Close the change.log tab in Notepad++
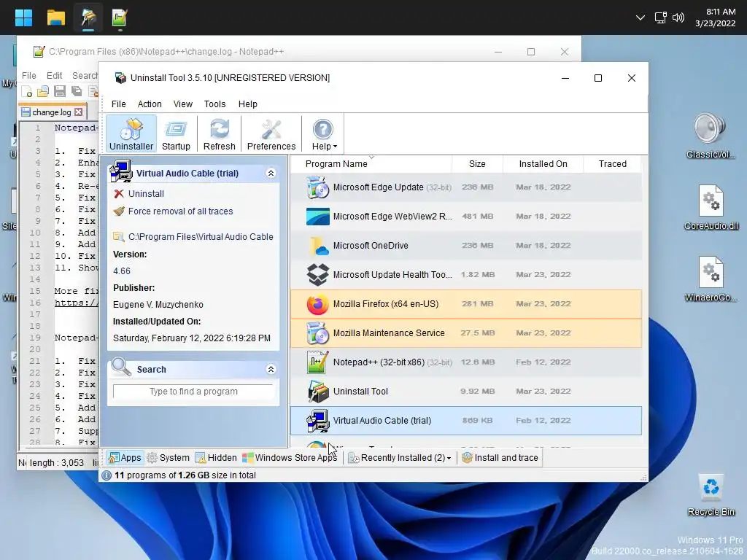747x560 pixels. [x=79, y=112]
